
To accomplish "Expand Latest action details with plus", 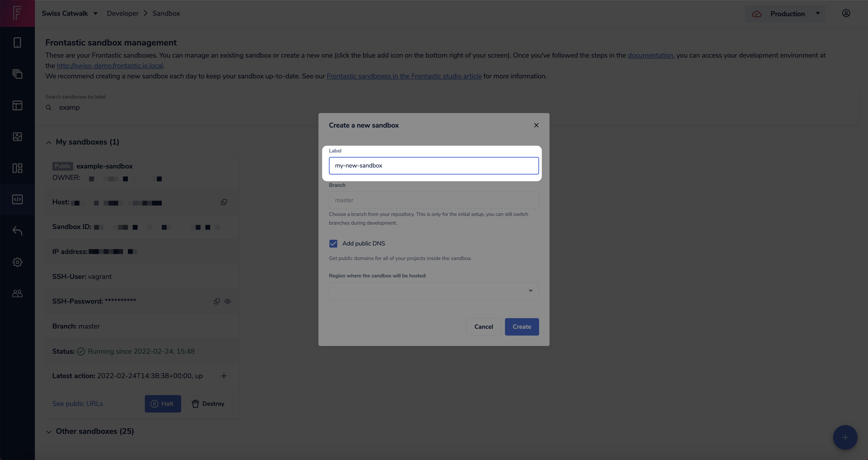I will pyautogui.click(x=224, y=376).
